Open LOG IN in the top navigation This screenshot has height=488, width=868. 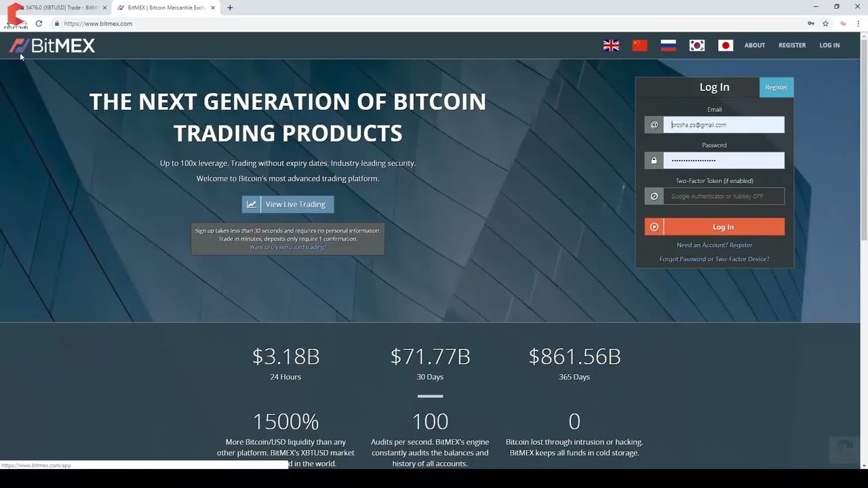click(829, 45)
